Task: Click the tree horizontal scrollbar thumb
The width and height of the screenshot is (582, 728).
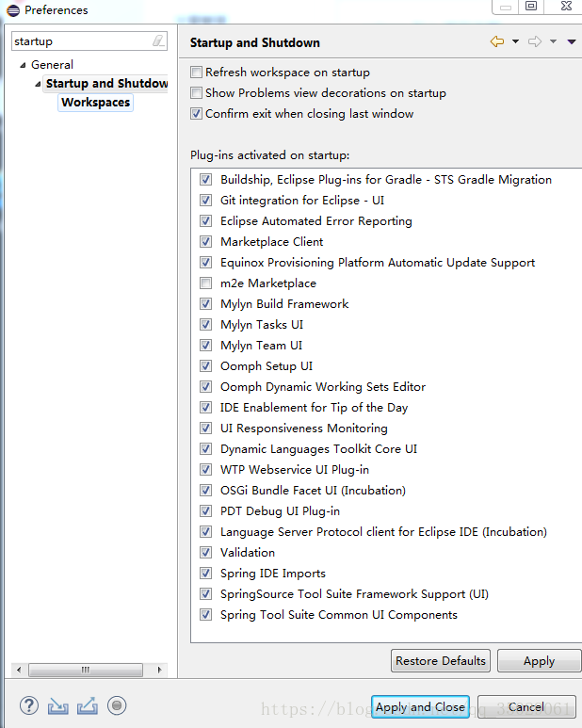Action: (86, 670)
